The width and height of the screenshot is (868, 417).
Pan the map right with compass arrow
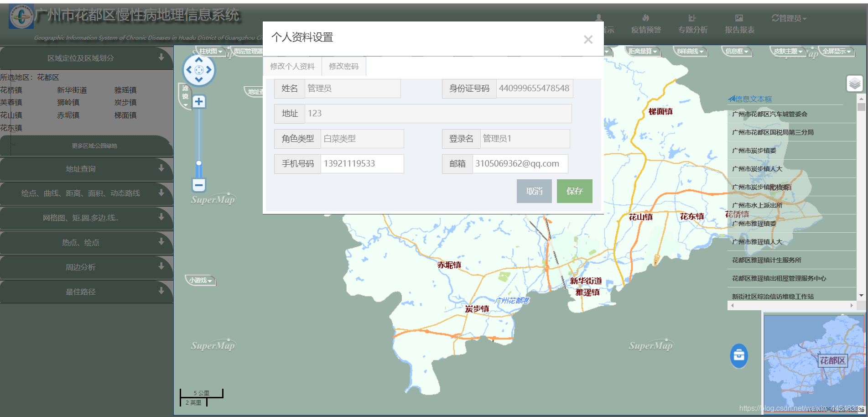coord(209,70)
